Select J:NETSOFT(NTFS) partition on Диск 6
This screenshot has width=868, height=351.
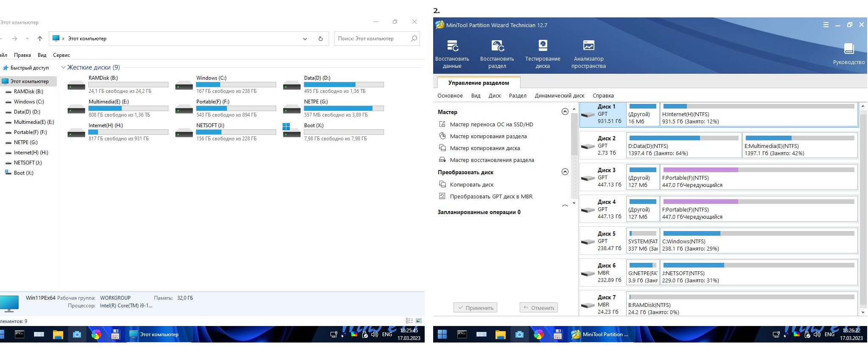pos(759,273)
